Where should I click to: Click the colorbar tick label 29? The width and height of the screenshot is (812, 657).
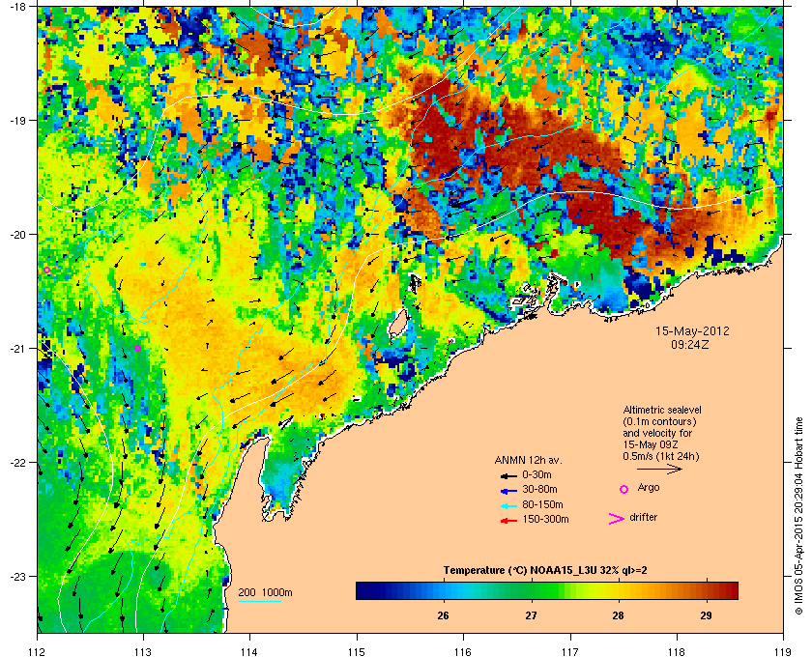point(706,615)
